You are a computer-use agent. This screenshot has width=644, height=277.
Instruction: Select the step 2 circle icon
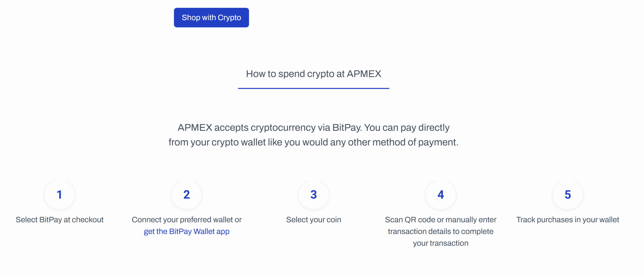[186, 195]
